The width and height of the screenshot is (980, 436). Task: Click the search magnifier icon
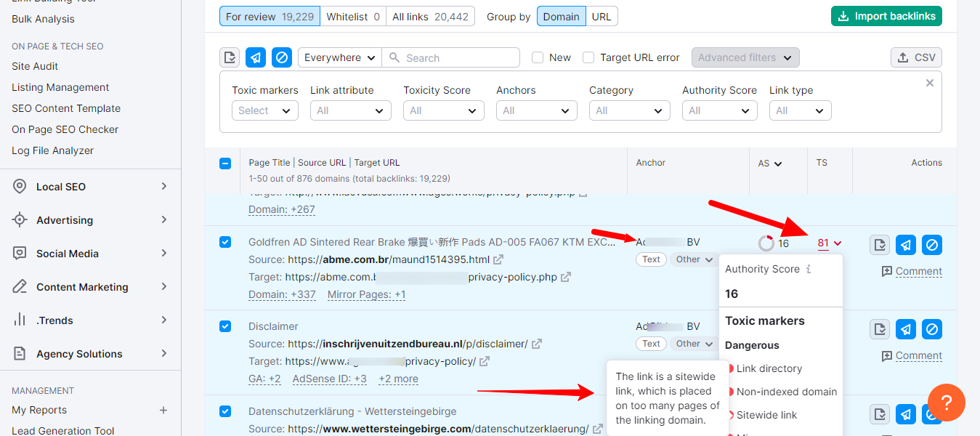point(394,57)
